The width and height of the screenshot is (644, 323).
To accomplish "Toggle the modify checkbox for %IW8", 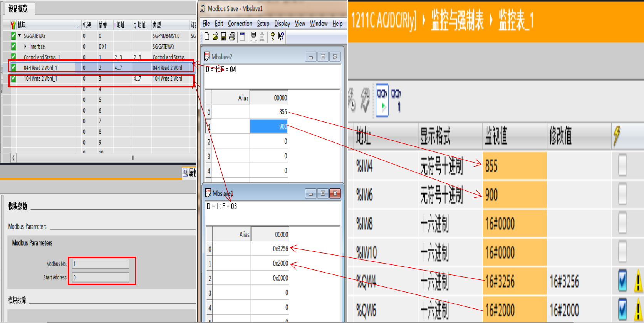I will (x=622, y=223).
